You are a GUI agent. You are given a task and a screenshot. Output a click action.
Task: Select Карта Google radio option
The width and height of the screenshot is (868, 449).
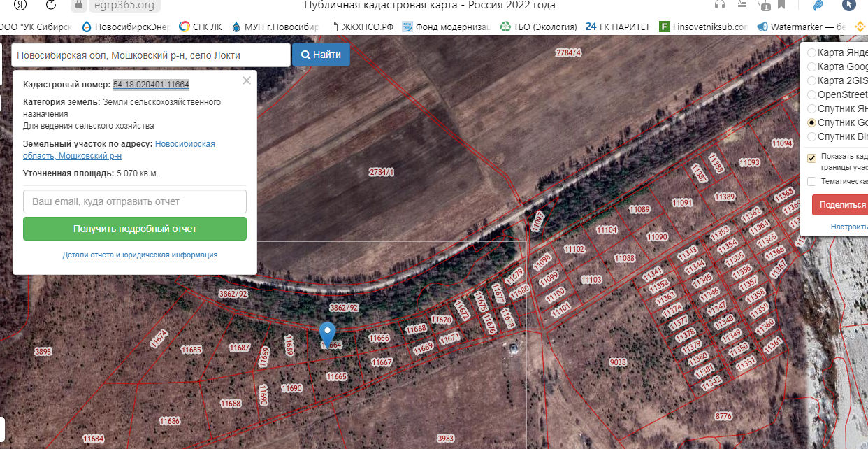tap(811, 66)
